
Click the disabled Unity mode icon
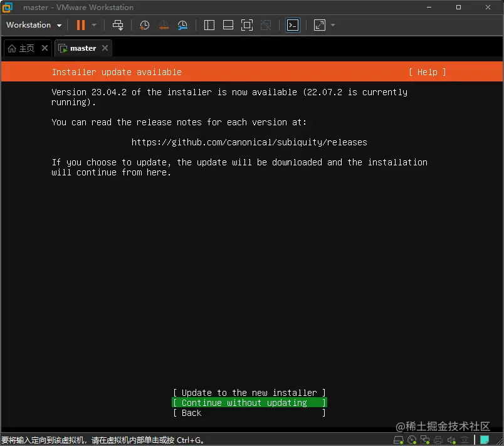(266, 25)
